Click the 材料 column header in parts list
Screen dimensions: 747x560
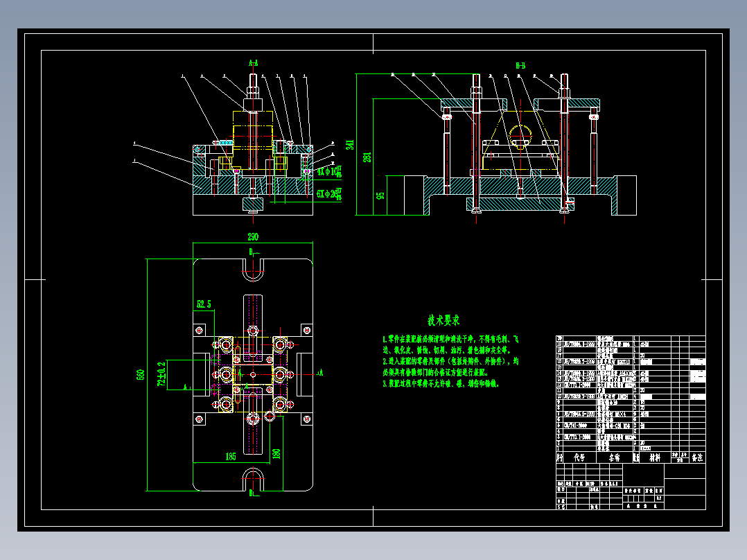coord(655,457)
